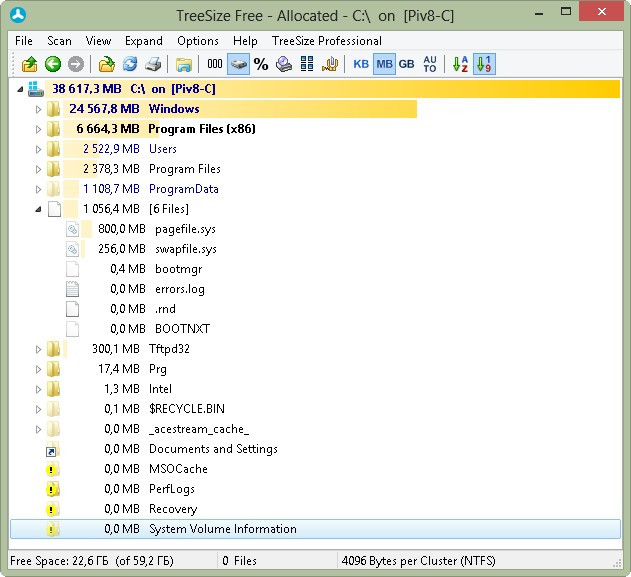
Task: Click the grey Forward arrow icon
Action: (x=76, y=64)
